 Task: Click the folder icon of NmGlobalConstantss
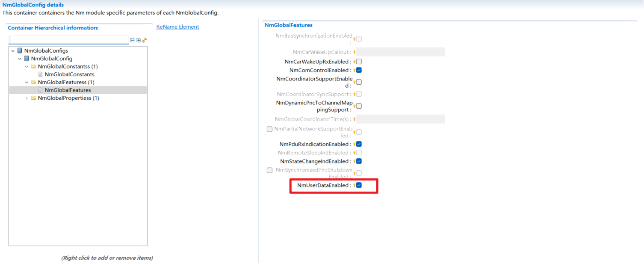34,66
